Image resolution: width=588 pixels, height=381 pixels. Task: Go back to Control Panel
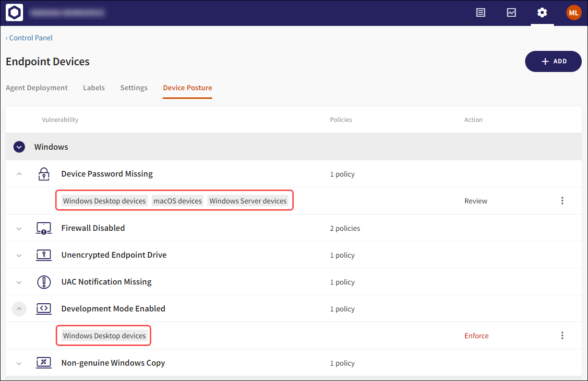click(x=29, y=38)
